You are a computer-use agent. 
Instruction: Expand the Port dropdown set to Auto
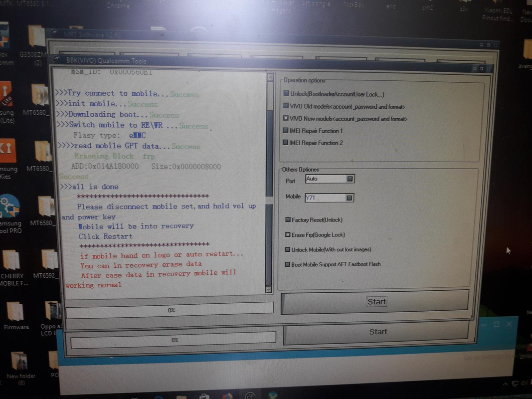click(350, 179)
